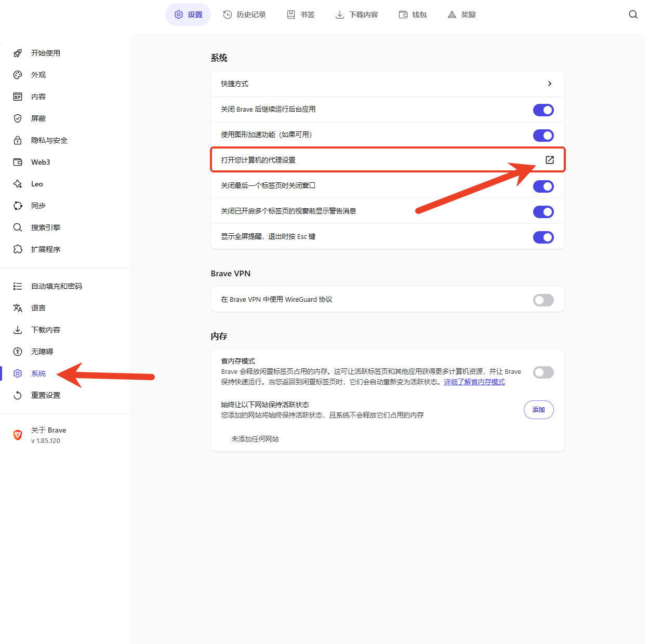Expand 快捷方式 with the chevron arrow

[549, 84]
